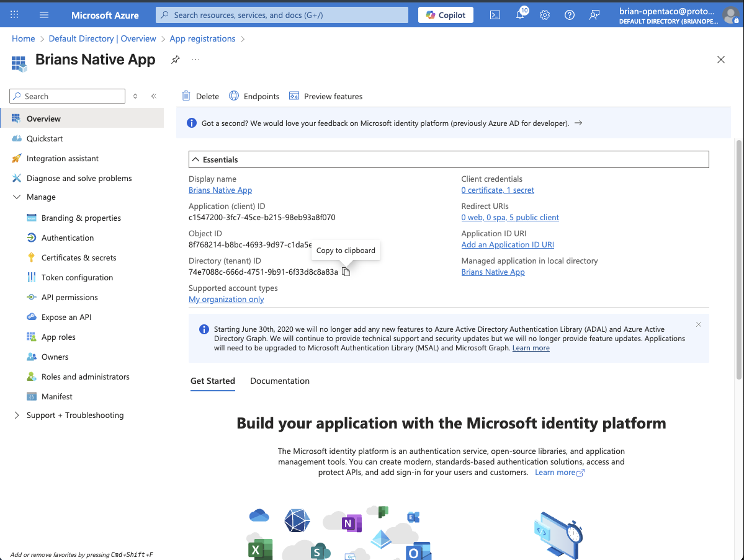Expand Support + Troubleshooting in the sidebar
744x560 pixels.
click(16, 415)
